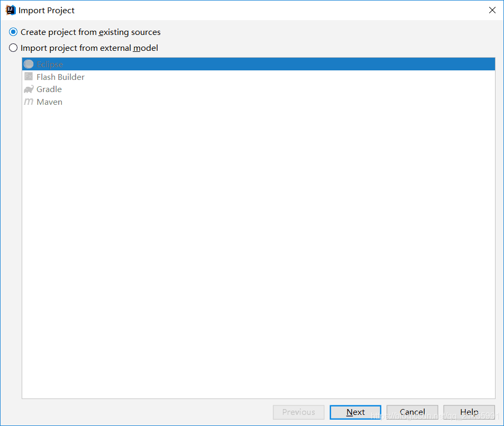Click the Maven m icon
504x426 pixels.
(x=29, y=102)
